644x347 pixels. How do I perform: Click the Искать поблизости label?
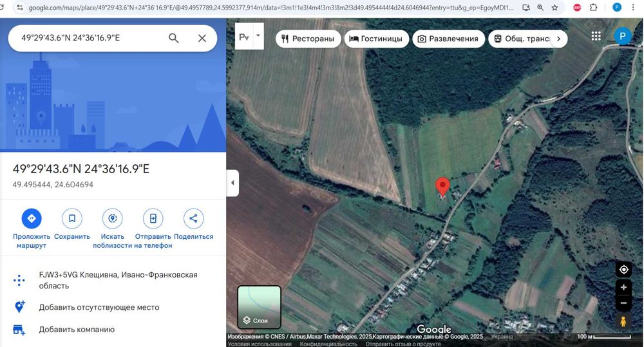click(113, 241)
